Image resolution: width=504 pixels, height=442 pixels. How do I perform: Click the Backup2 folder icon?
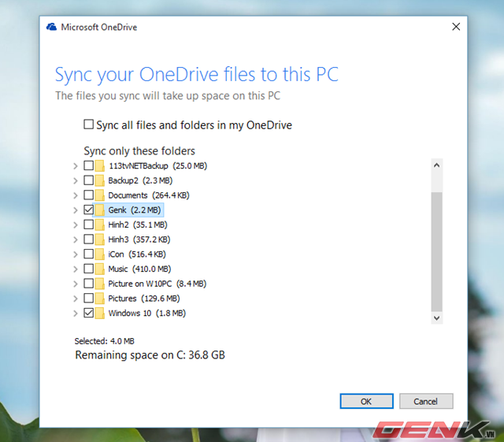[100, 180]
